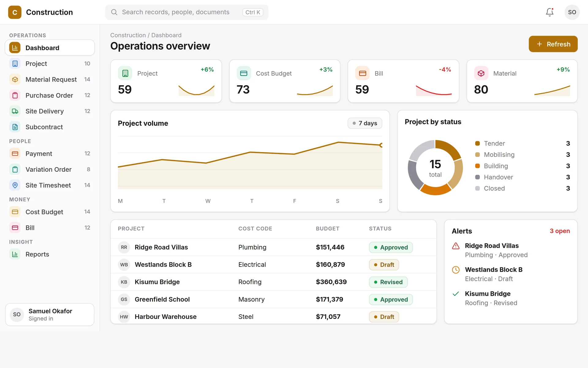Click the Bill card icon in sidebar
588x368 pixels.
[15, 228]
